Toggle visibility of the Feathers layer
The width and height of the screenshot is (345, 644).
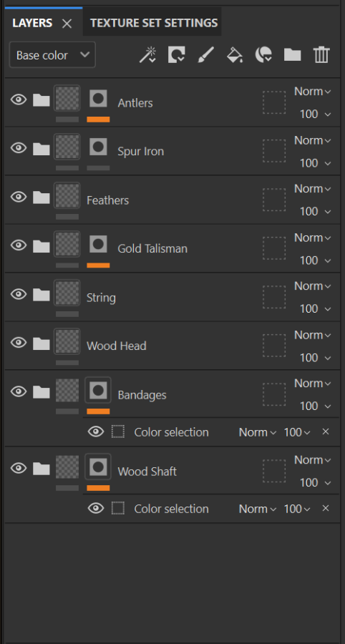(19, 197)
